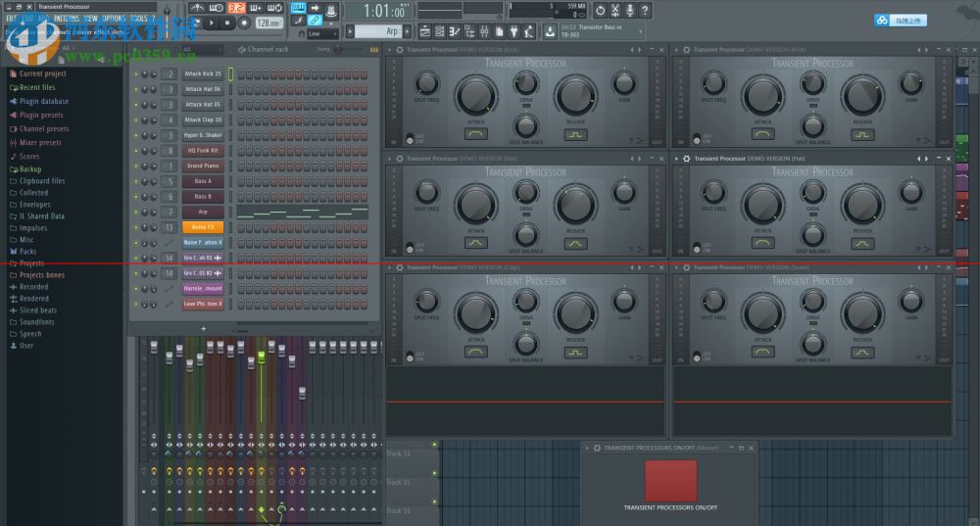Click the undo history circular arrow icon
Screen dimensions: 980x526
(600, 10)
